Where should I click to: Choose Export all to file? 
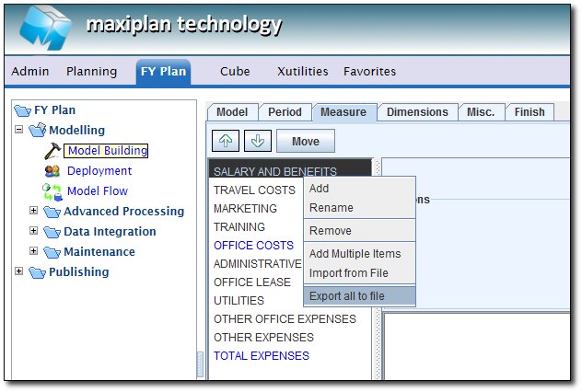click(x=347, y=296)
